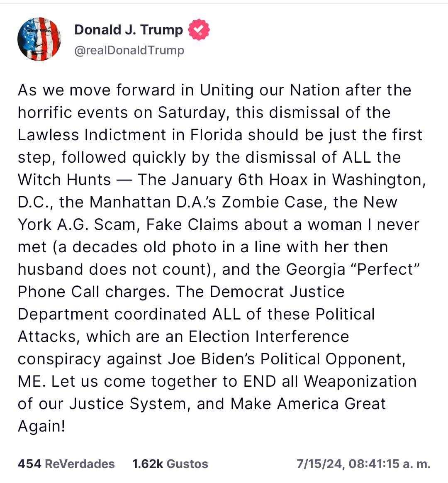448x483 pixels.
Task: Click the 1.62k likes count number
Action: point(148,464)
